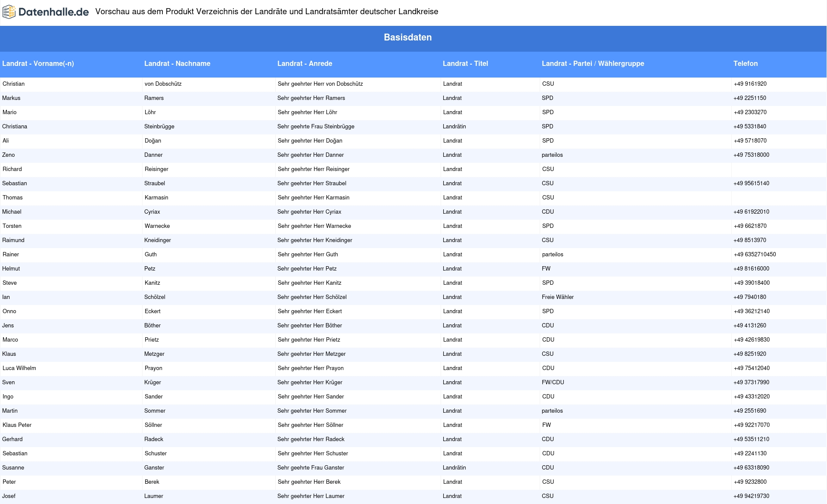827x504 pixels.
Task: Click the surname Kanitz
Action: 152,283
